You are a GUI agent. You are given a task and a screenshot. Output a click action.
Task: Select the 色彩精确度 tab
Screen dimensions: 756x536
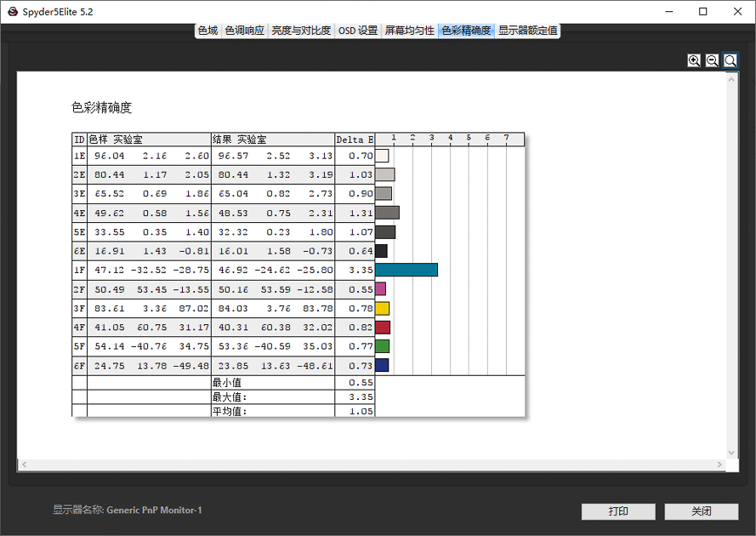pyautogui.click(x=464, y=30)
